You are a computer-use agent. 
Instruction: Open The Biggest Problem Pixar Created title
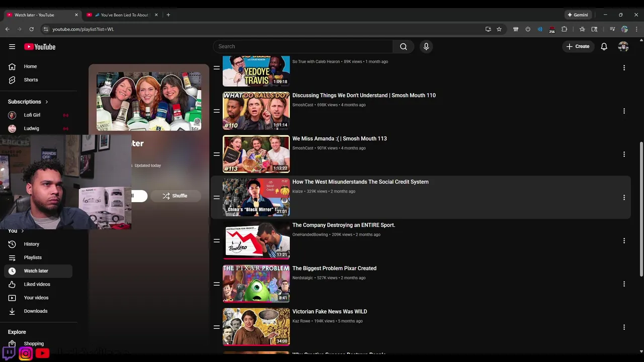tap(335, 268)
